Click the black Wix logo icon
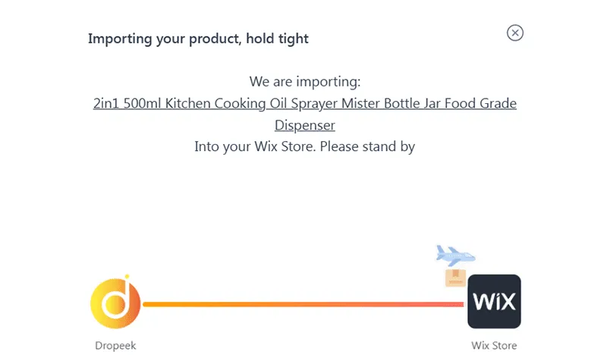This screenshot has width=607, height=364. click(x=494, y=301)
